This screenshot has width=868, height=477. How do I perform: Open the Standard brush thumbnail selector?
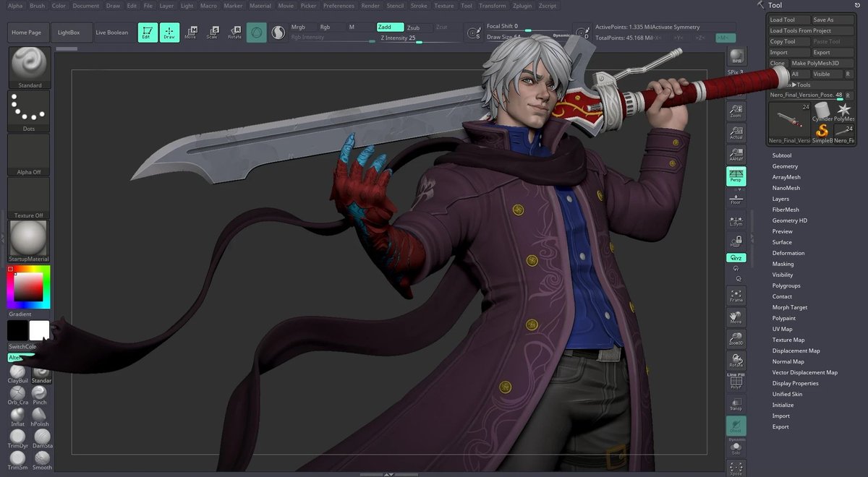(x=30, y=68)
